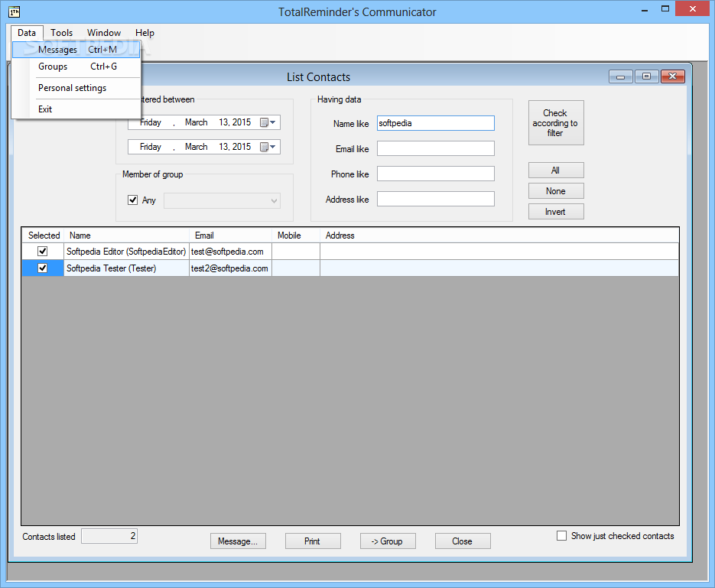
Task: Click the Contacts listed count field
Action: point(109,536)
